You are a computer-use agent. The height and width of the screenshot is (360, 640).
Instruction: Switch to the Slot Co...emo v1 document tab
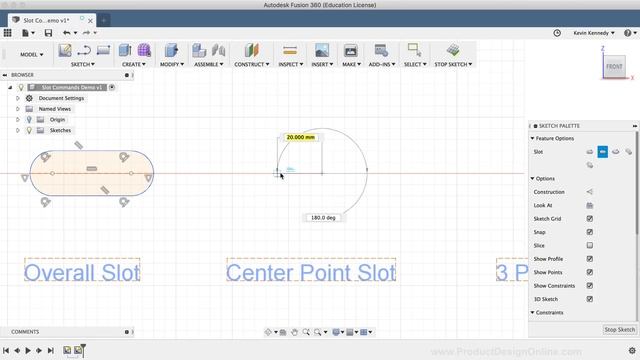coord(52,20)
